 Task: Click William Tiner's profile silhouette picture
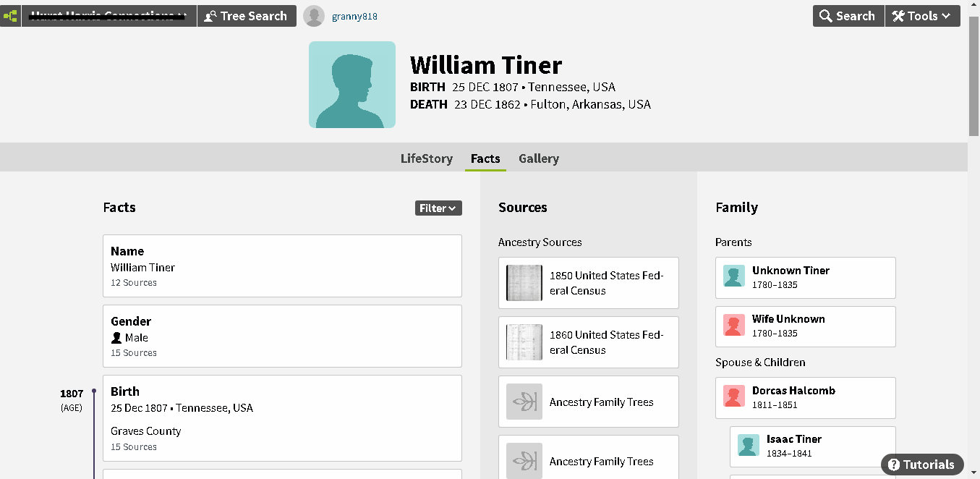click(352, 85)
